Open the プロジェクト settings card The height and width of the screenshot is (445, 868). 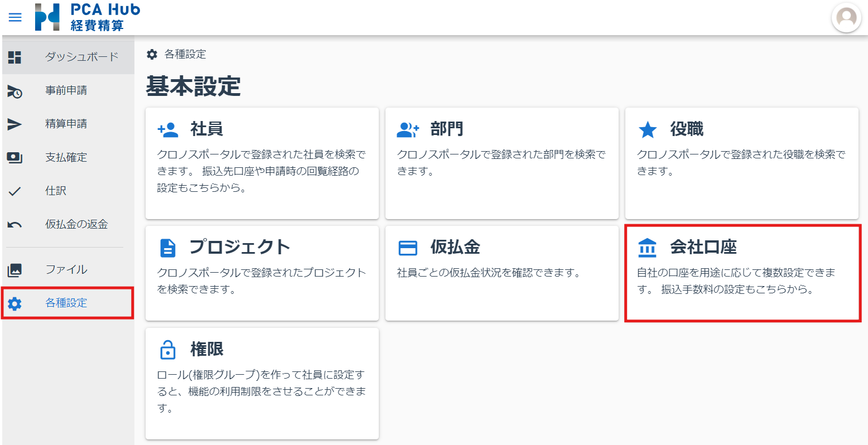[262, 273]
